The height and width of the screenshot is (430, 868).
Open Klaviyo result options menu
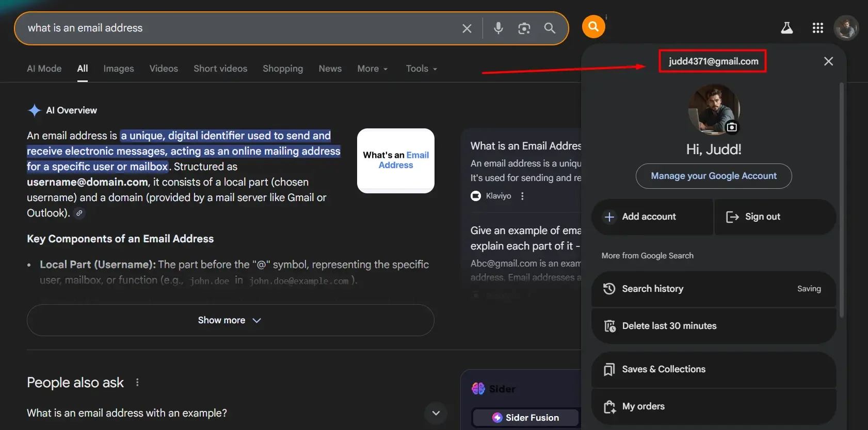point(522,196)
